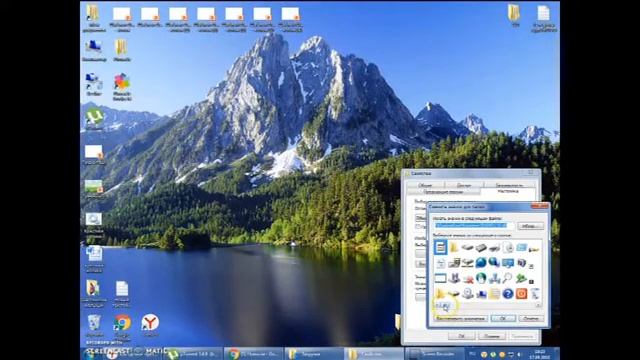This screenshot has width=640, height=360.
Task: Select the colorful pinwheel app desktop icon
Action: point(122,87)
